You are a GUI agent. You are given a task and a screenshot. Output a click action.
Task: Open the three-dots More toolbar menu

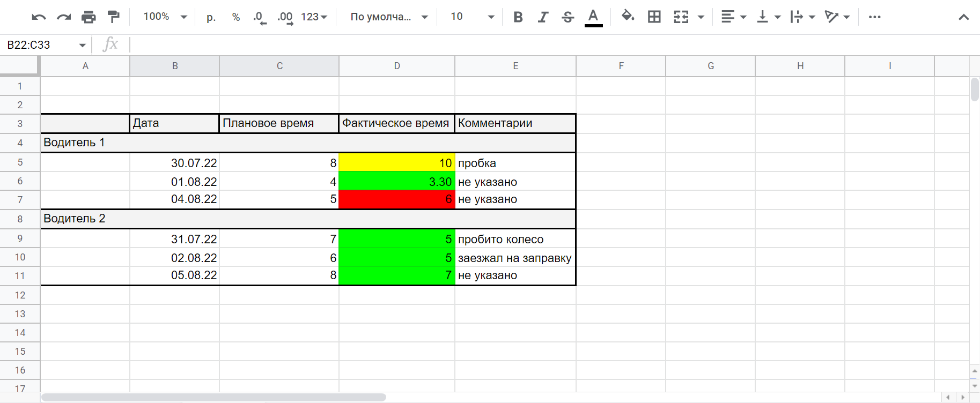874,17
